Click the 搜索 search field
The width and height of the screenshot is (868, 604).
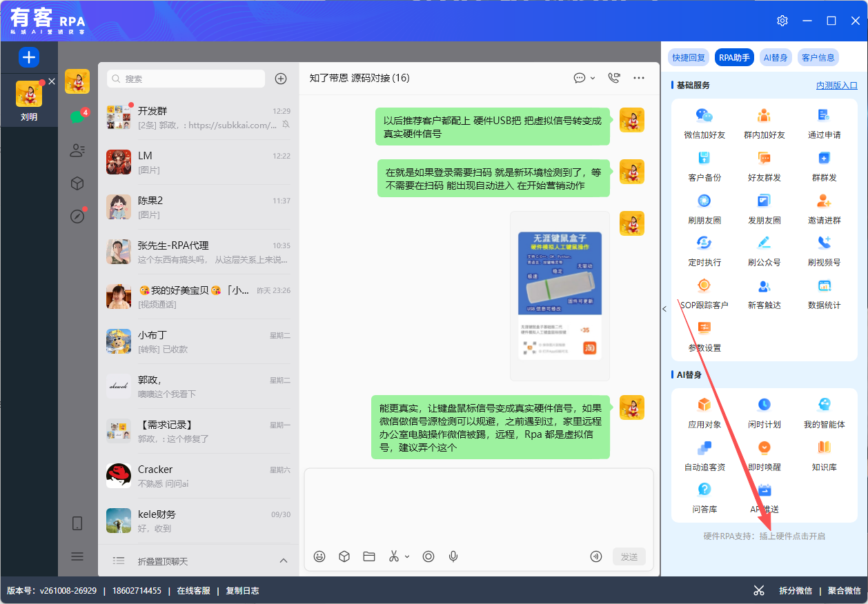186,79
